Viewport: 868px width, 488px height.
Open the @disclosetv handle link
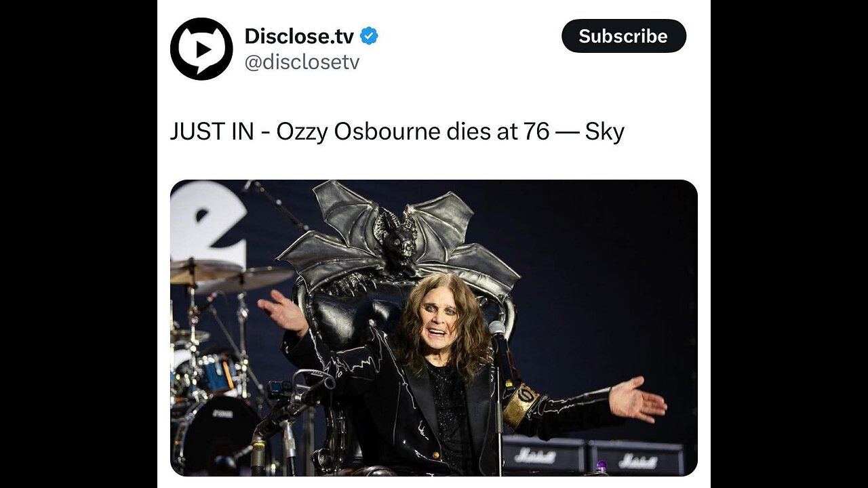(x=302, y=62)
